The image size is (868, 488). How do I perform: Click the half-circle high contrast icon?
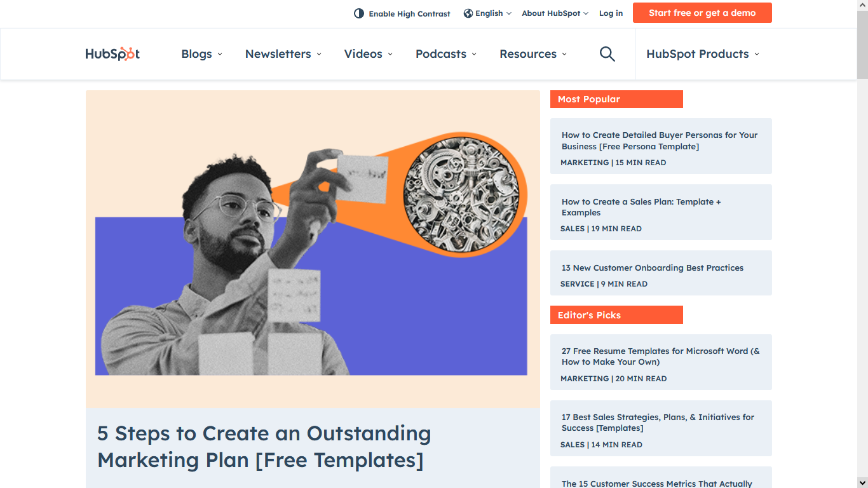tap(359, 13)
